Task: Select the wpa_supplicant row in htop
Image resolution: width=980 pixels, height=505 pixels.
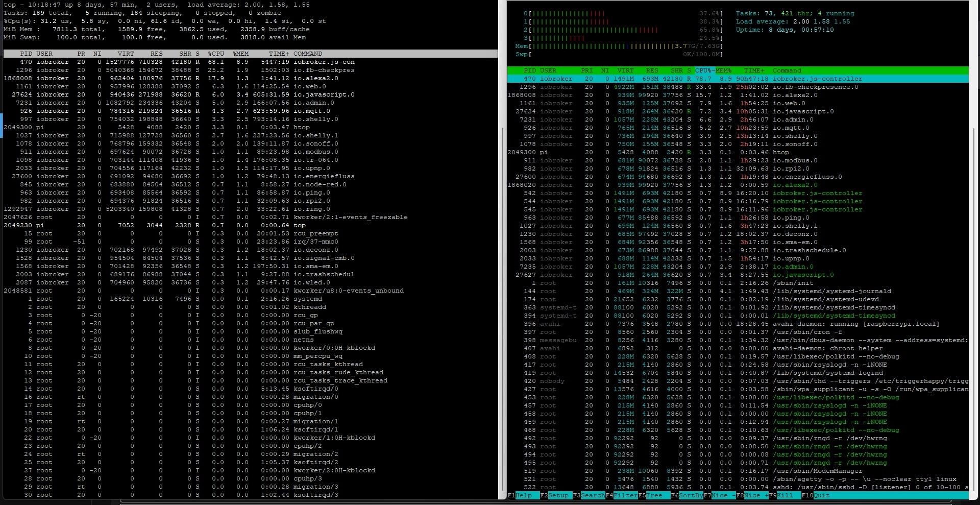Action: pos(738,389)
